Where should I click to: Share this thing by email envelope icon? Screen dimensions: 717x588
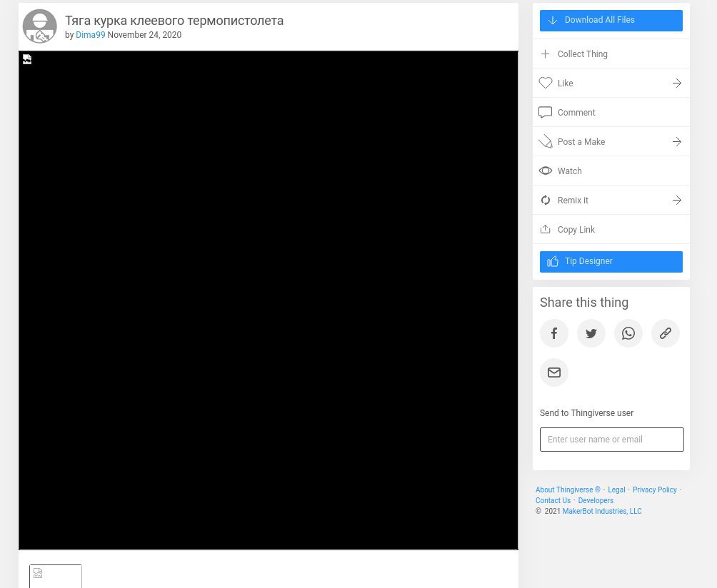point(553,372)
